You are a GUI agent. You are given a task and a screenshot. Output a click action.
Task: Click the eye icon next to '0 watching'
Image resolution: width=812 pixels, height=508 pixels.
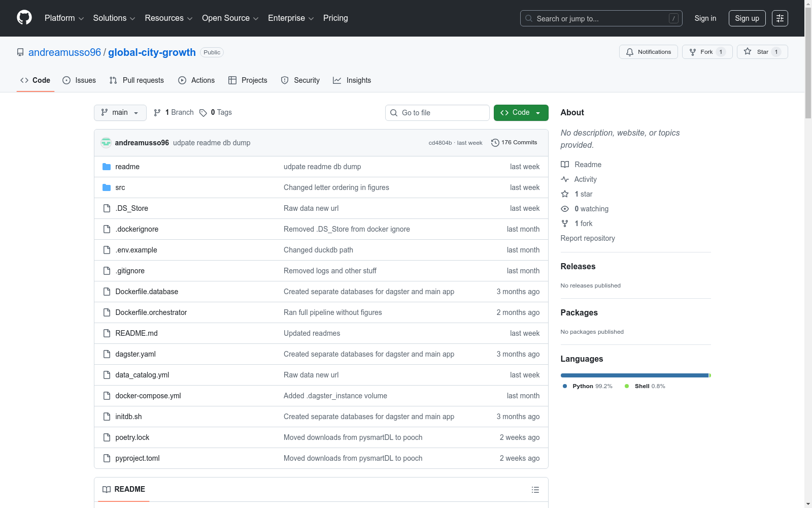pyautogui.click(x=565, y=209)
